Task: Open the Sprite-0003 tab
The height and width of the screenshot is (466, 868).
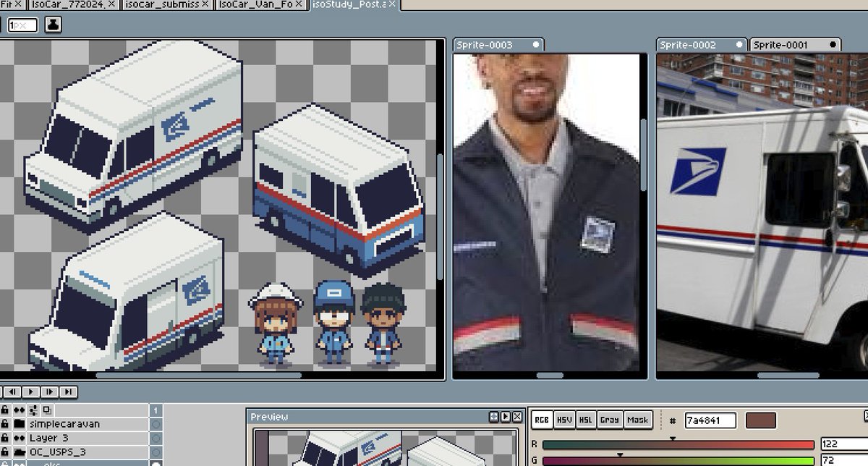Action: tap(498, 45)
